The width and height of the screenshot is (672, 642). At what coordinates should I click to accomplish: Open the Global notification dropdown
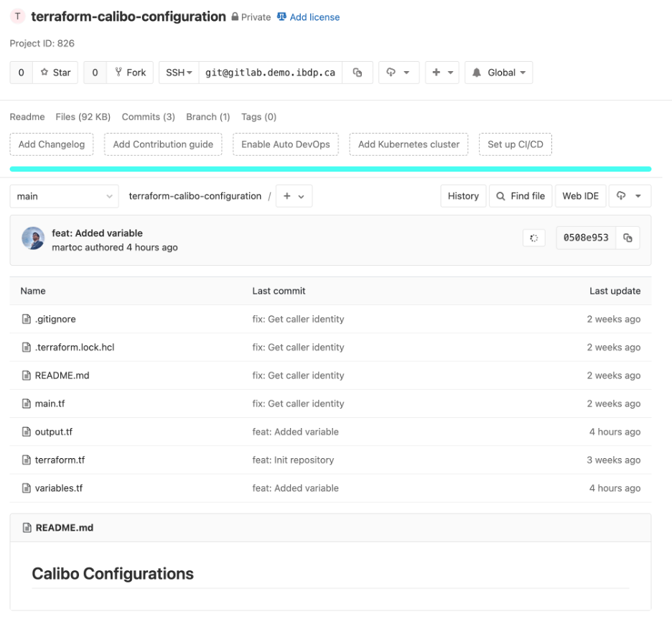pyautogui.click(x=498, y=73)
